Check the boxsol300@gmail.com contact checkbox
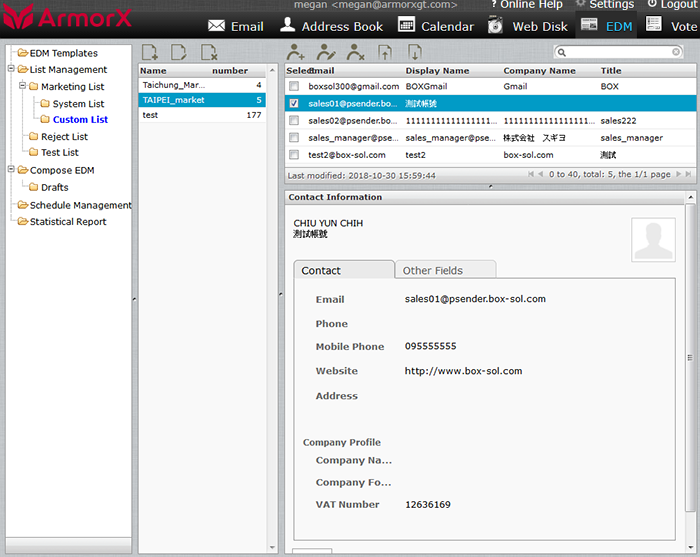This screenshot has width=700, height=557. pyautogui.click(x=294, y=87)
